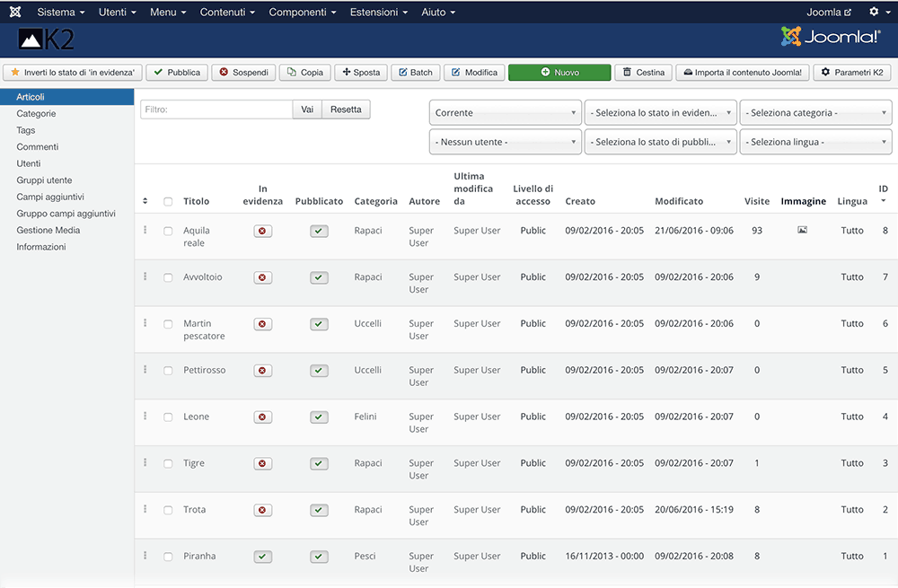Click the K2 logo
The image size is (898, 588).
(x=44, y=39)
